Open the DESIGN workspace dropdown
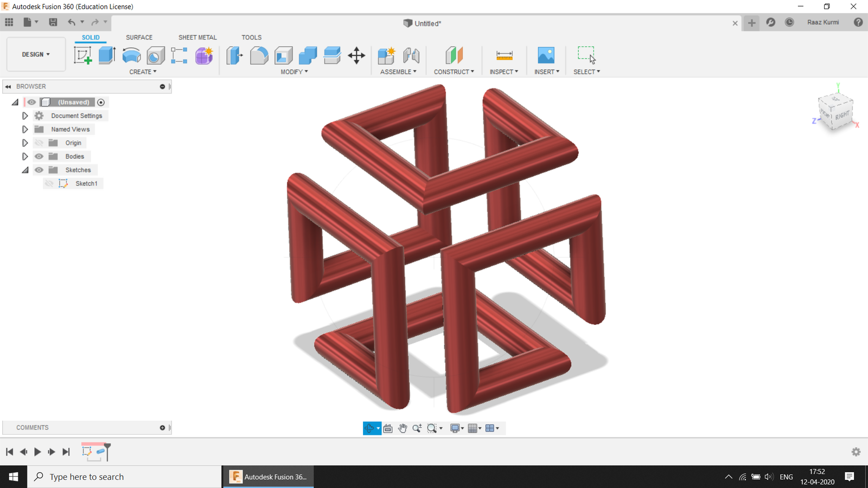 point(36,54)
